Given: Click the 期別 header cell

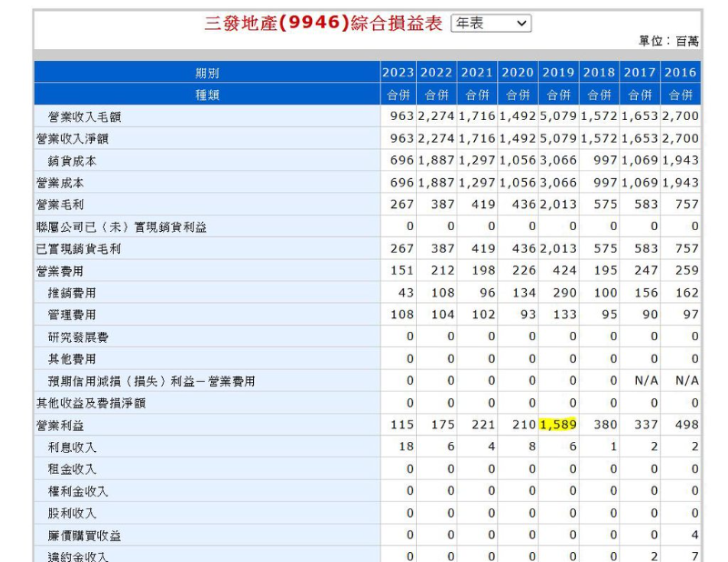Looking at the screenshot, I should coord(207,73).
